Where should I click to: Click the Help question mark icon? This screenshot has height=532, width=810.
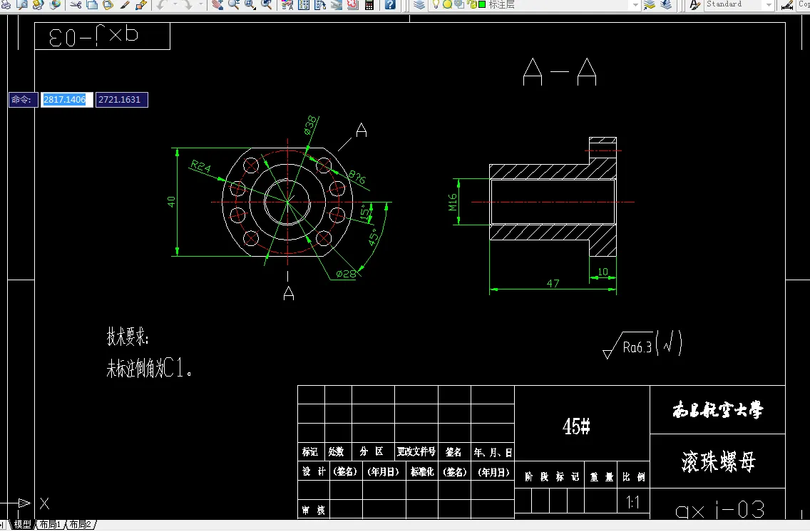point(390,5)
